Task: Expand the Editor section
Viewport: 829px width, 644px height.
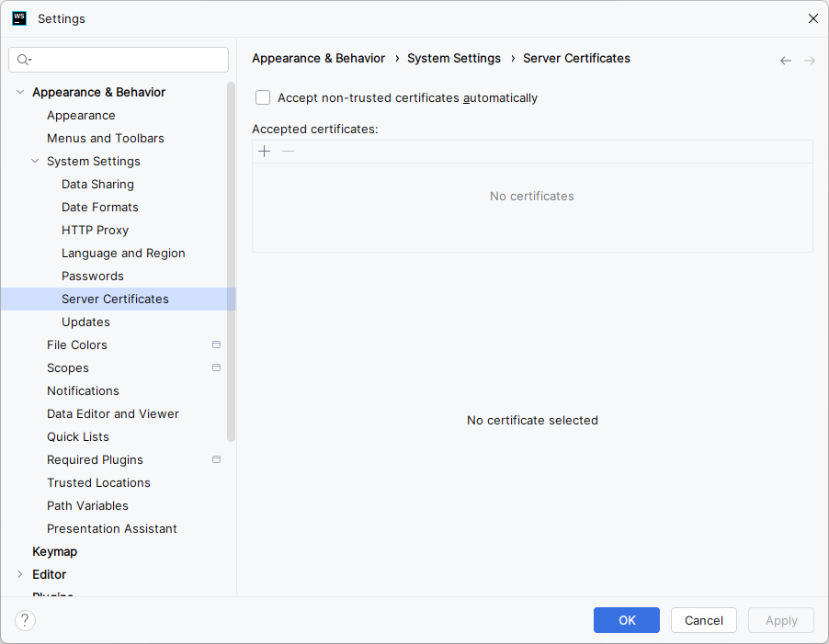Action: point(20,574)
